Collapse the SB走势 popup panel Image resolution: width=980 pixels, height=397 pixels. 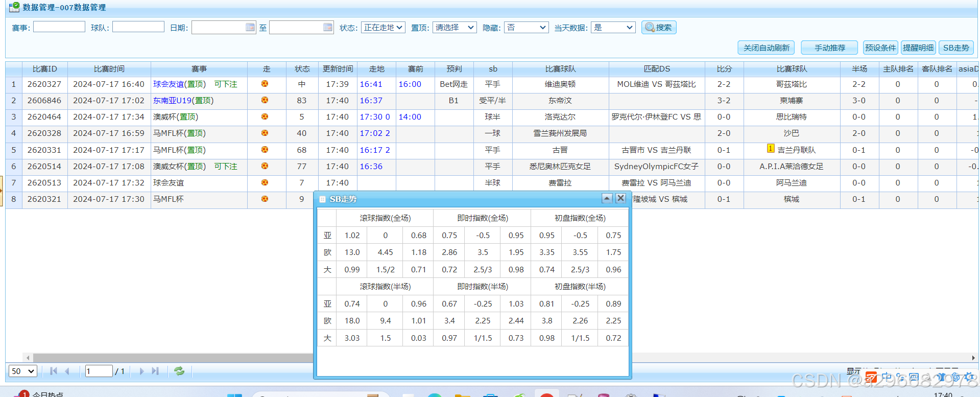tap(607, 198)
